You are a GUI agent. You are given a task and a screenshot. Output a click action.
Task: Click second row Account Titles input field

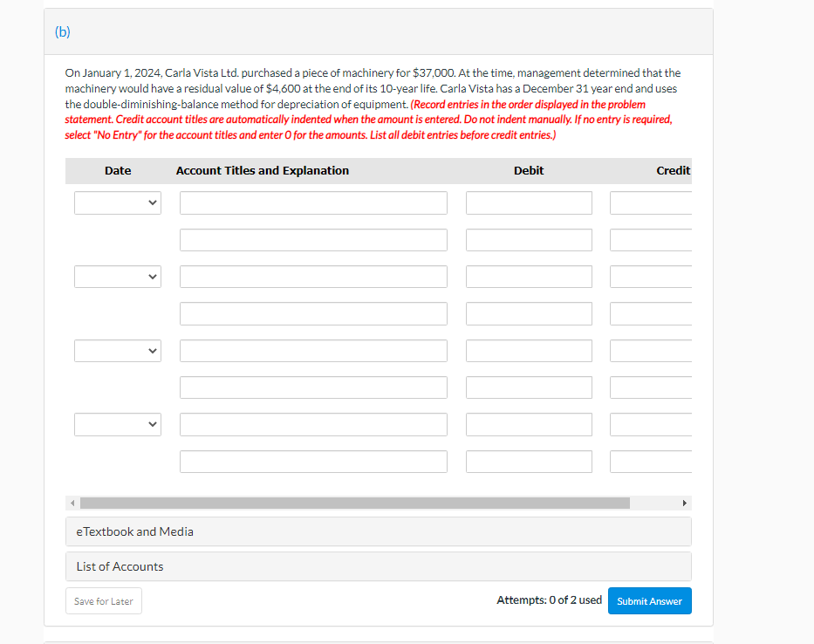(313, 240)
